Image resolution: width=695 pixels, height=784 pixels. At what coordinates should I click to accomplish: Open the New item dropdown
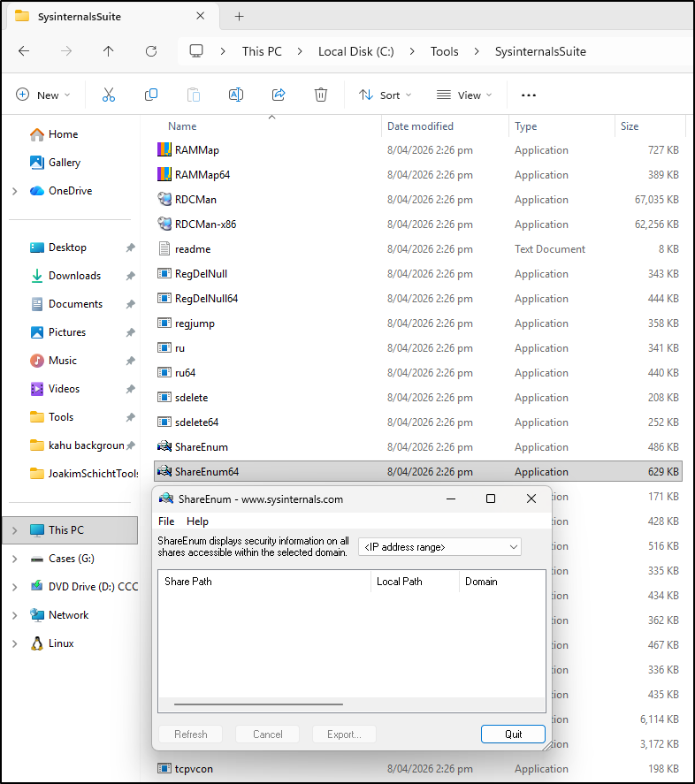(43, 95)
